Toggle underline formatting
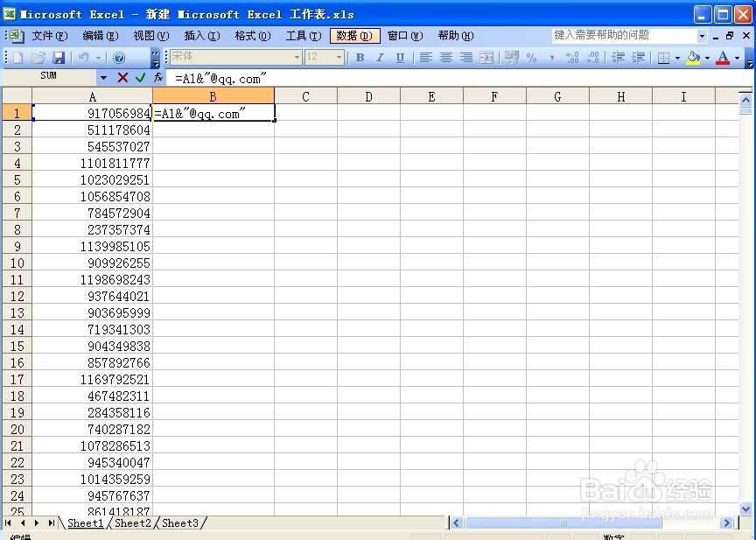Viewport: 756px width, 540px height. (399, 57)
